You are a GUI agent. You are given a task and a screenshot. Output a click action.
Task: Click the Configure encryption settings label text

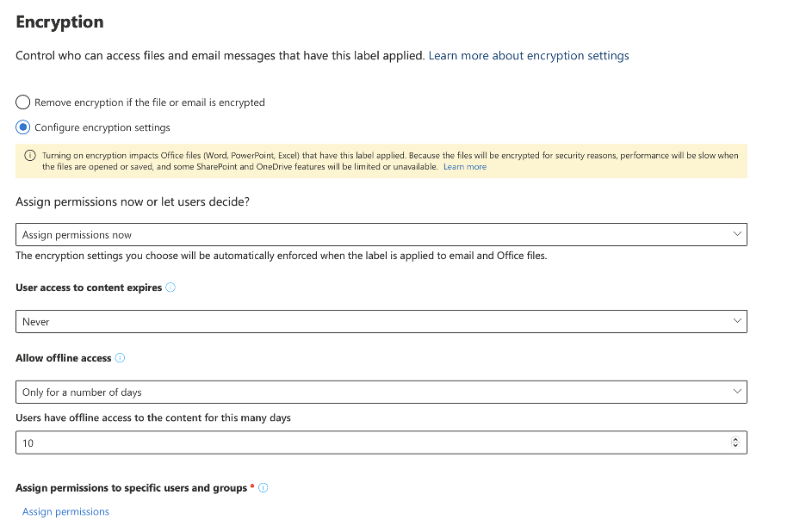coord(102,127)
